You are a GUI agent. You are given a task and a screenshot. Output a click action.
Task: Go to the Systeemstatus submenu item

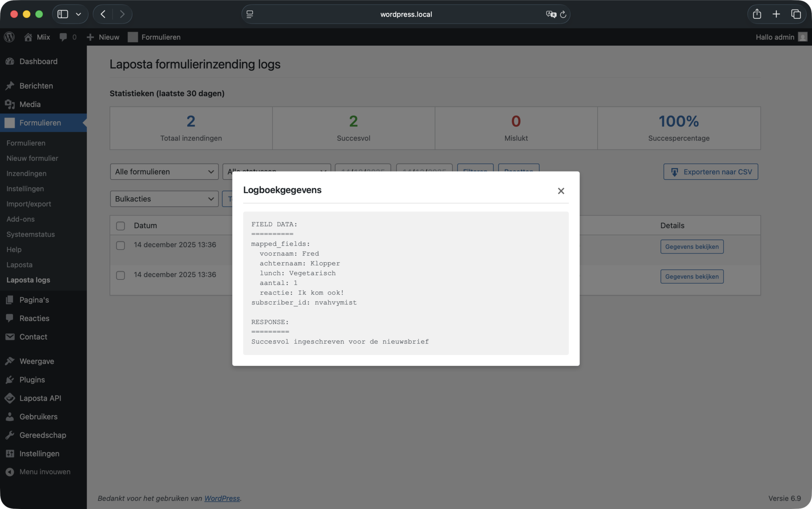[x=31, y=234]
